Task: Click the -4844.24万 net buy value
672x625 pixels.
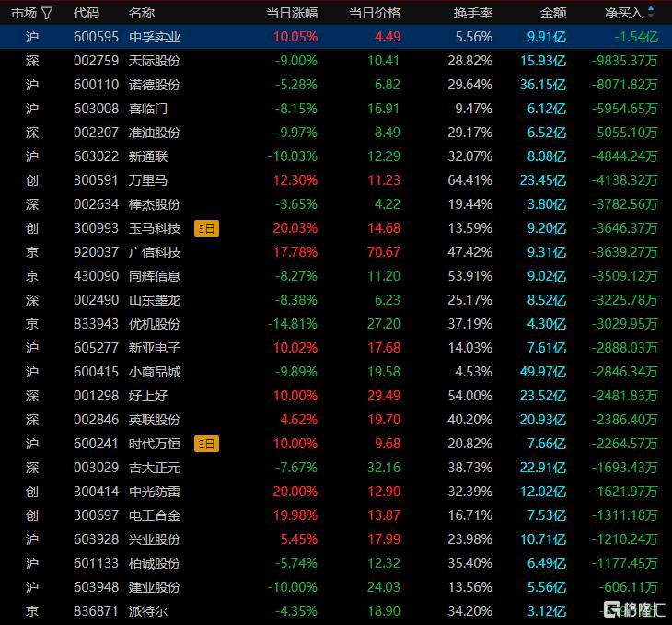Action: pyautogui.click(x=624, y=156)
